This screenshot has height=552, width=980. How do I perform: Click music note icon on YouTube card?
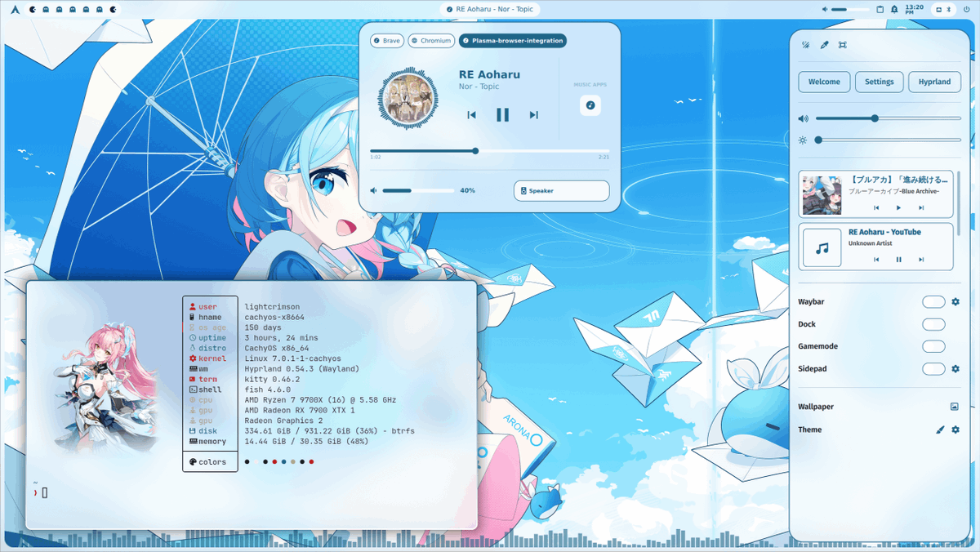pyautogui.click(x=822, y=247)
